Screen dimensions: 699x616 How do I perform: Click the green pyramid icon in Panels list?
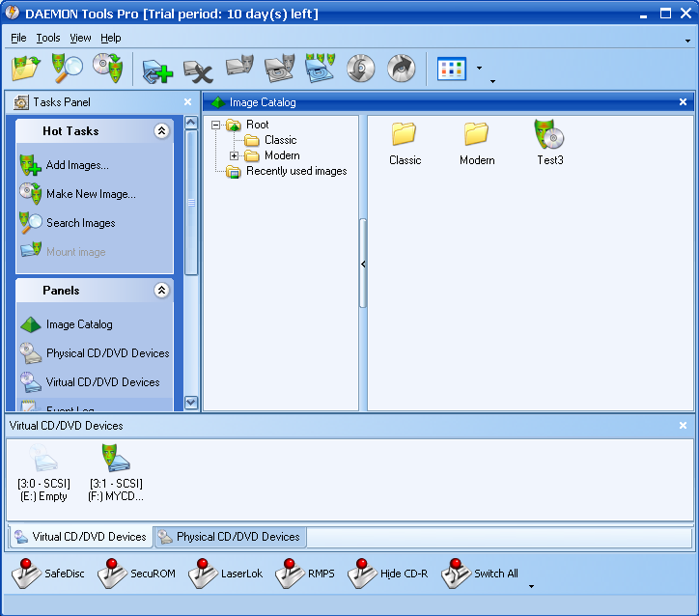pyautogui.click(x=30, y=324)
